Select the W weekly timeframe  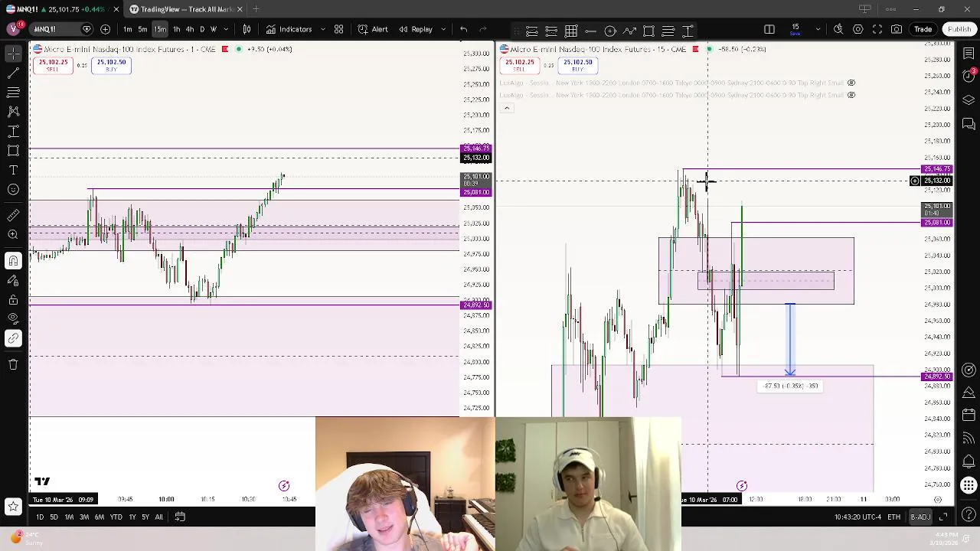(214, 29)
